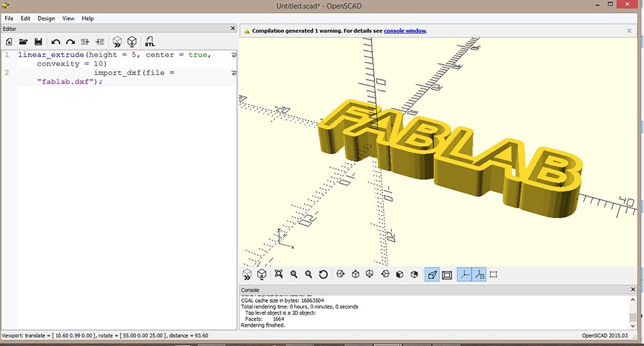Click Preview icon in the editor toolbar
Screen dimensions: 644x346
[117, 42]
